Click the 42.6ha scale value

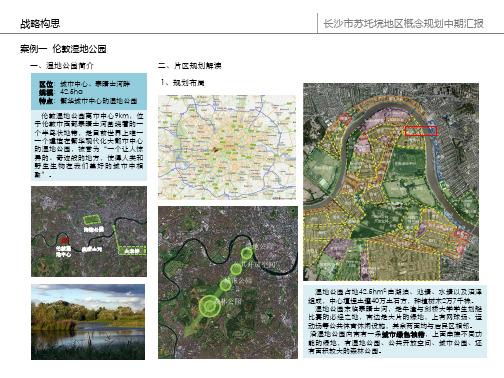(x=71, y=92)
